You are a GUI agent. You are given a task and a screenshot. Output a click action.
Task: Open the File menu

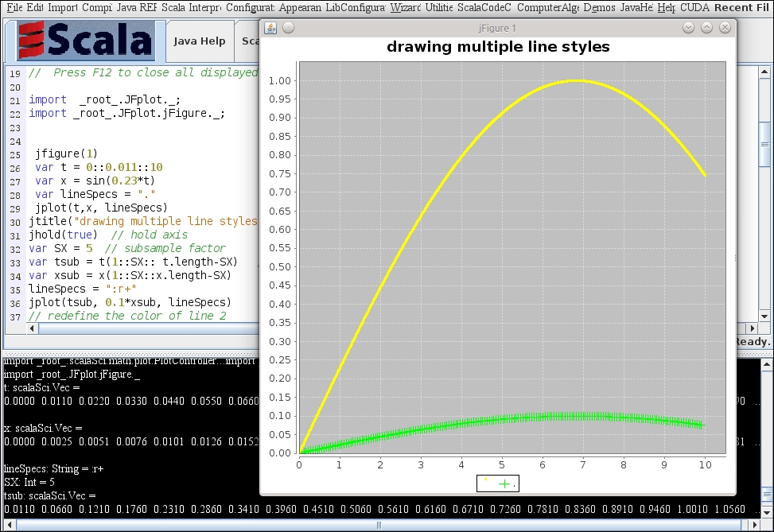[x=14, y=7]
